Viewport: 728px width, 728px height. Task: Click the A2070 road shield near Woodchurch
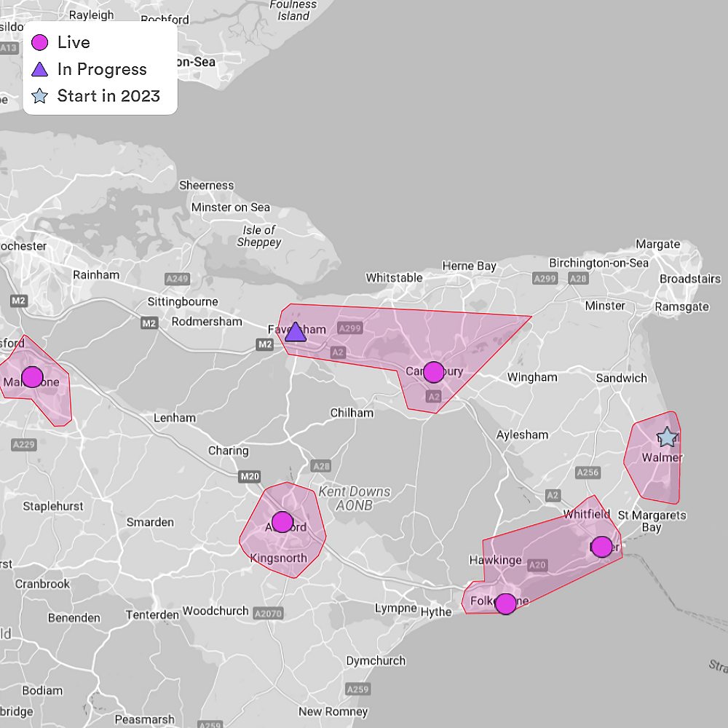[267, 614]
